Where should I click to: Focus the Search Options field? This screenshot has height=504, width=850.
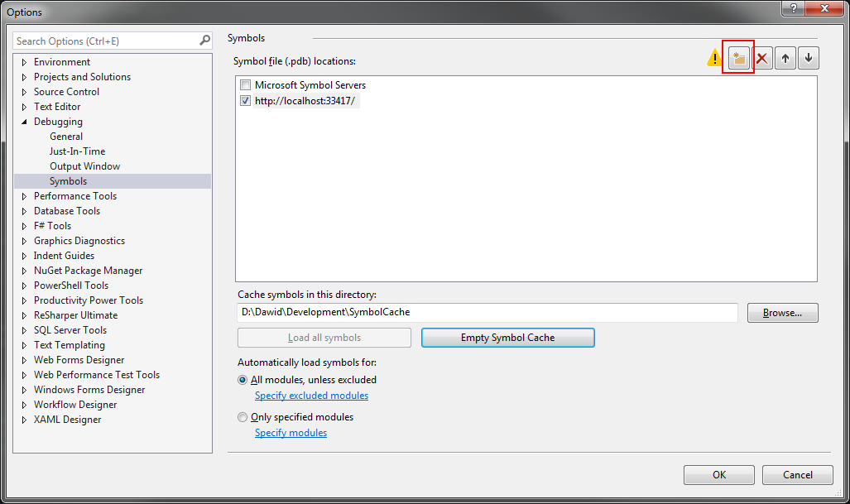coord(106,41)
